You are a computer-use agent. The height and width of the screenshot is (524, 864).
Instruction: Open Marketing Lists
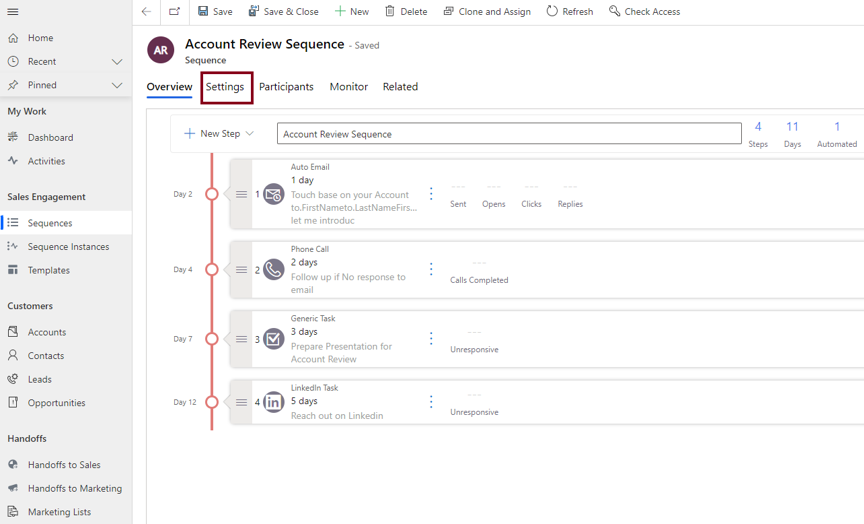point(59,512)
